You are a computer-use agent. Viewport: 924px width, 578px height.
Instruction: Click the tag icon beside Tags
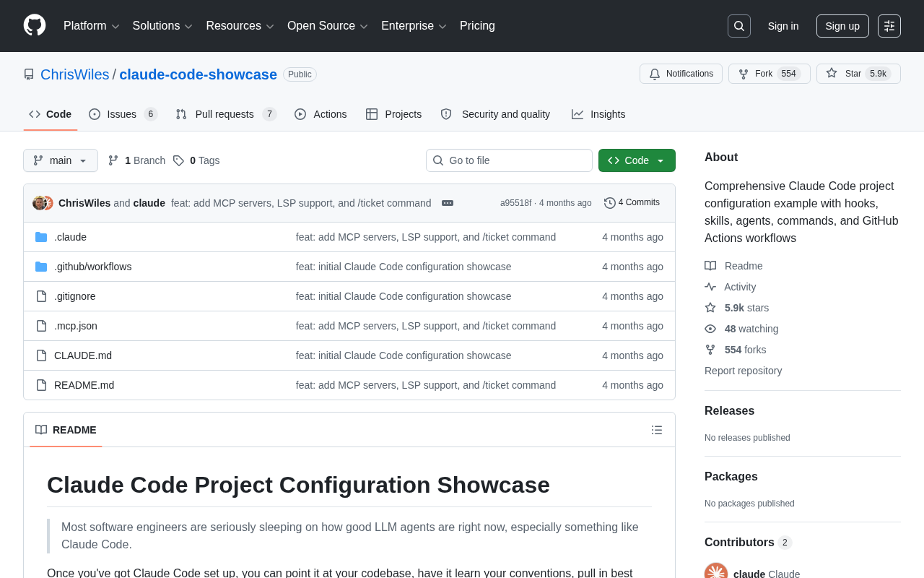click(x=178, y=160)
